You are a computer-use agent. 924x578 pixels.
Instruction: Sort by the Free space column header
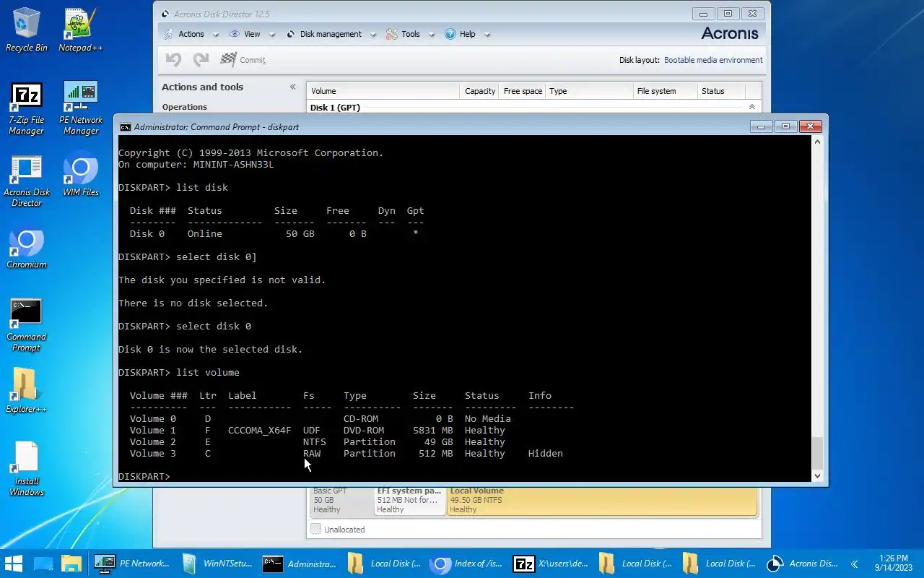[522, 91]
